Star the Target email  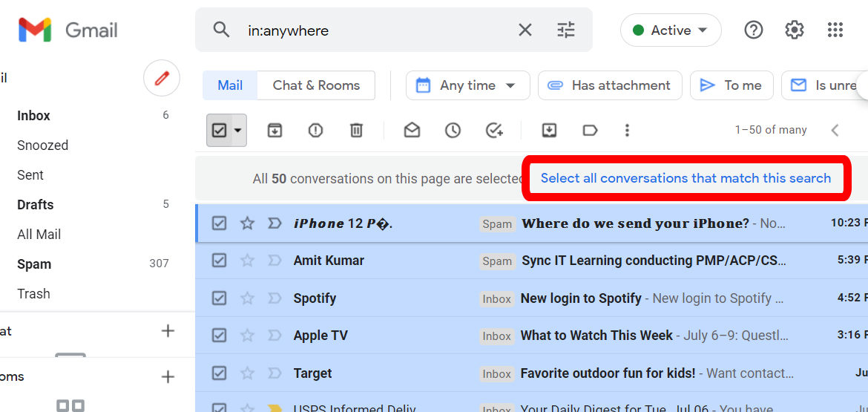pyautogui.click(x=247, y=373)
